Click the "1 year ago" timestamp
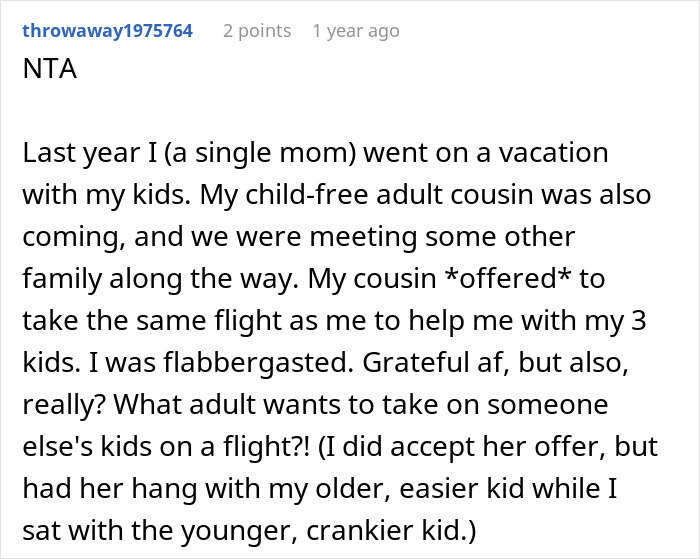Image resolution: width=700 pixels, height=559 pixels. [355, 31]
